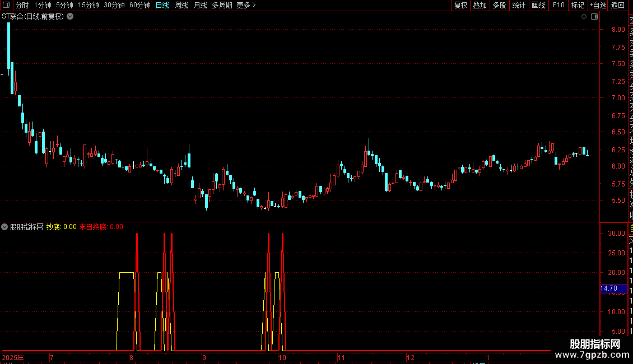Image resolution: width=633 pixels, height=364 pixels.
Task: Click the panel layout icon at top-left
Action: click(x=6, y=5)
